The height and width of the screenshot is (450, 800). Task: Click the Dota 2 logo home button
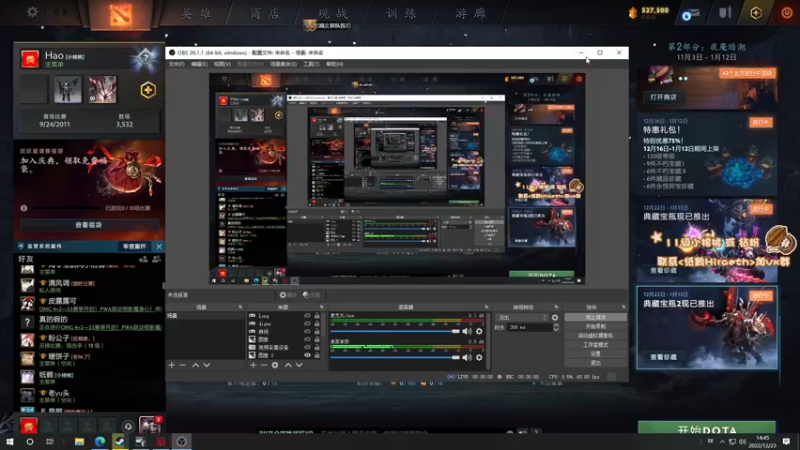click(120, 14)
